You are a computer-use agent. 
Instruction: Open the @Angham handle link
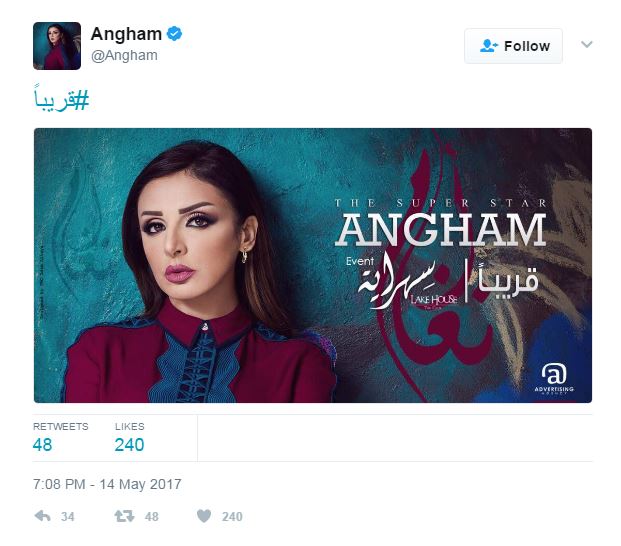(124, 55)
